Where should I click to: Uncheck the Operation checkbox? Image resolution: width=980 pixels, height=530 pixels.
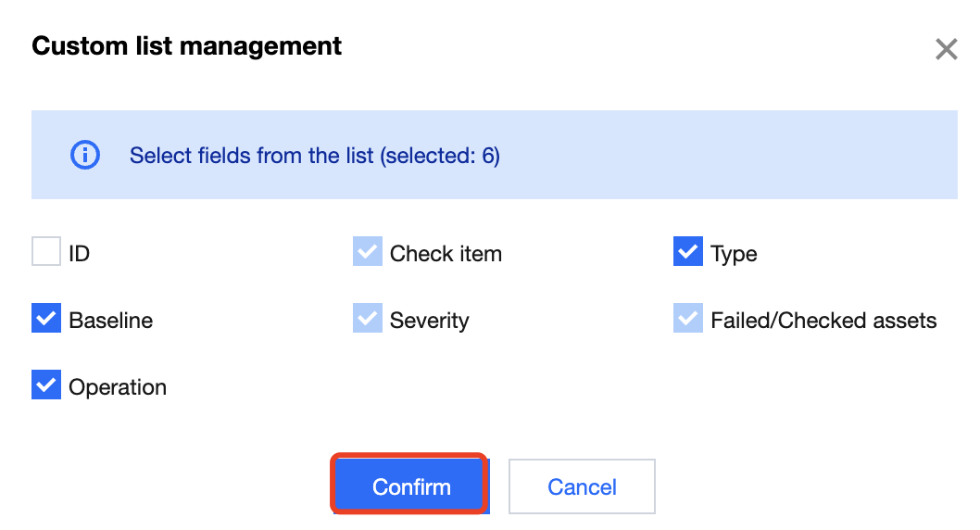pos(46,385)
